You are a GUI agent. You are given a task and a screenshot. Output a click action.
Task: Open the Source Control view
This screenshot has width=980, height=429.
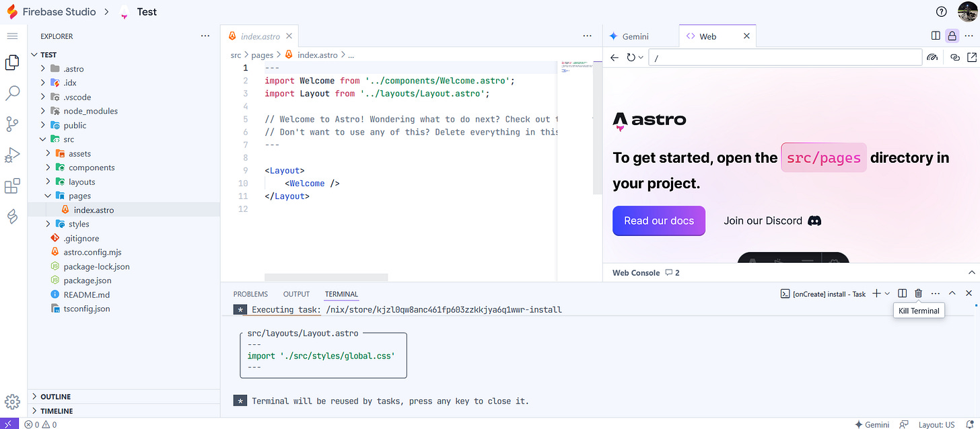pos(12,124)
